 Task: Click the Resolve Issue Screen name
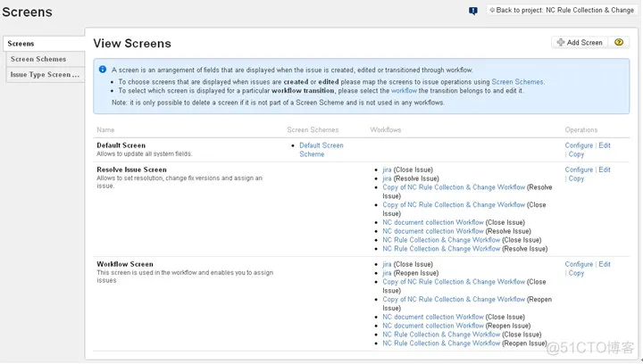point(131,170)
